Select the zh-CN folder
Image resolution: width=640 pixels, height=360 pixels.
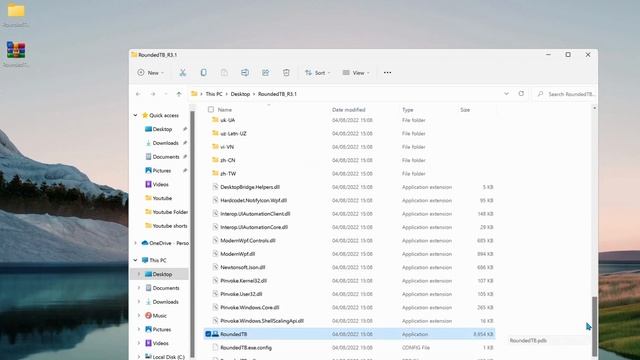[x=227, y=160]
